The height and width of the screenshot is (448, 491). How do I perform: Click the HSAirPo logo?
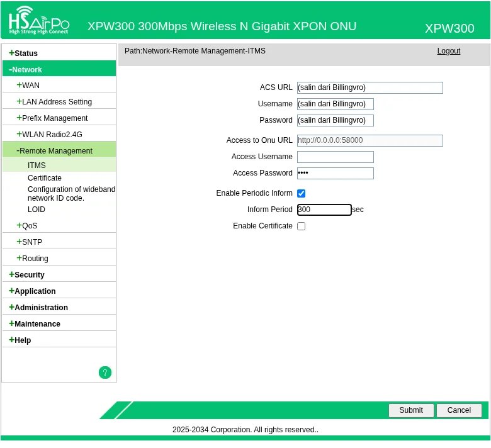[x=39, y=20]
